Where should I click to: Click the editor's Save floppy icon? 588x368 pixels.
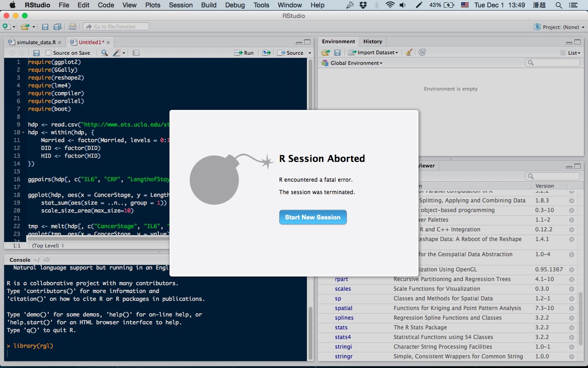tap(36, 53)
